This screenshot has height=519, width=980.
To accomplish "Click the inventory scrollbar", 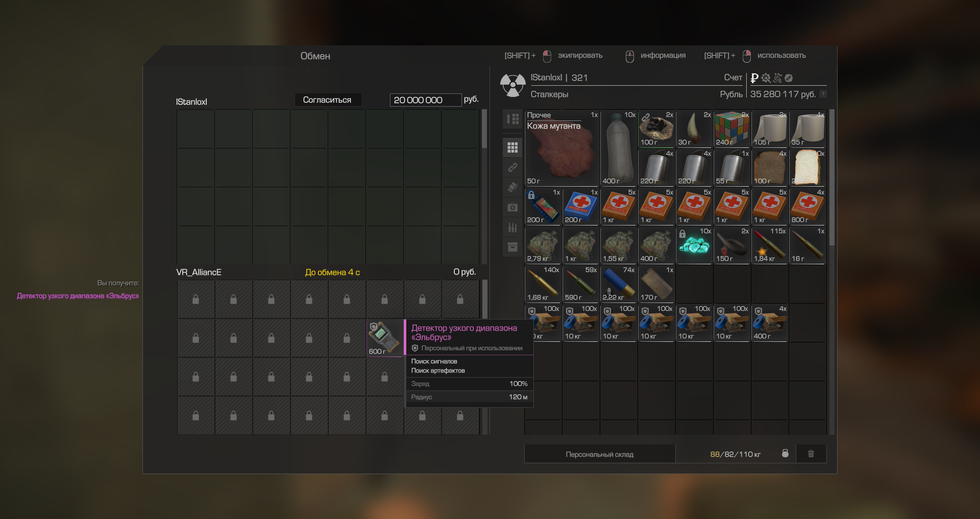I will (x=831, y=177).
